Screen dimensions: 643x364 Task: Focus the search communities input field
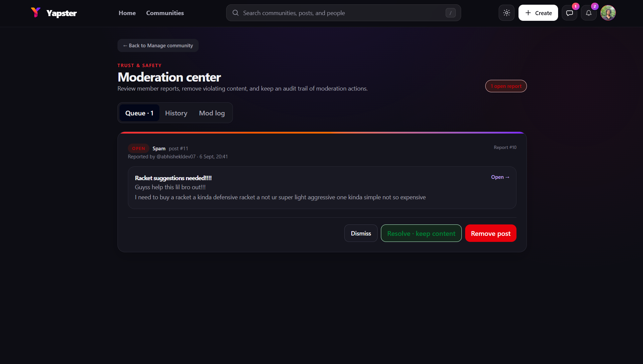click(x=343, y=13)
